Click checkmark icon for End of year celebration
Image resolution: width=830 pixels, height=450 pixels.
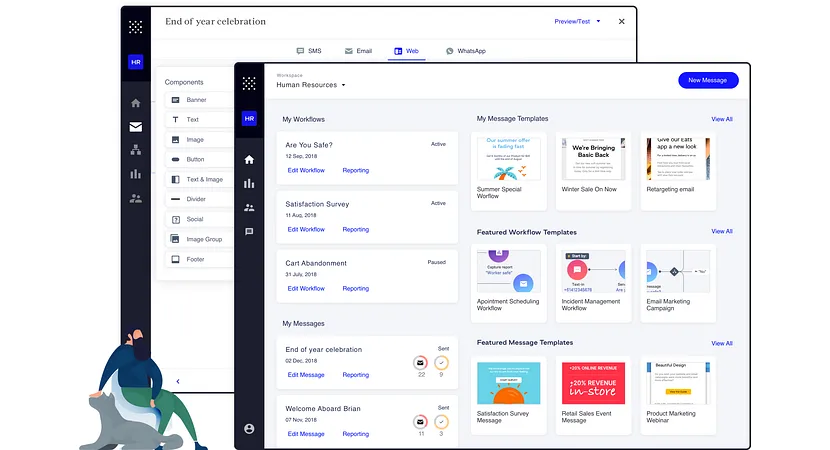441,363
